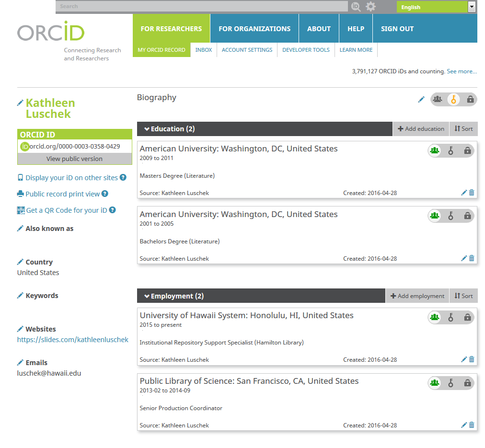Screen dimensions: 485x448
Task: Edit the name Kathleen Luschek pencil icon
Action: pyautogui.click(x=20, y=103)
